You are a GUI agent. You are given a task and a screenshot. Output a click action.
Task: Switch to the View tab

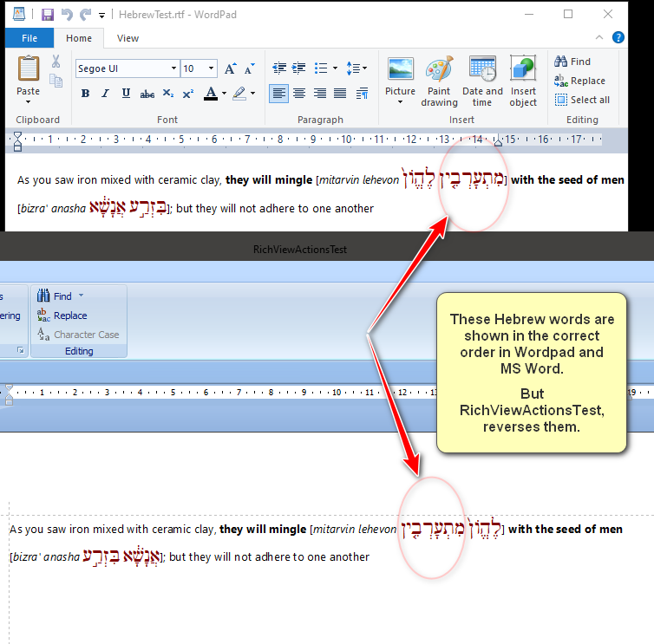click(128, 38)
